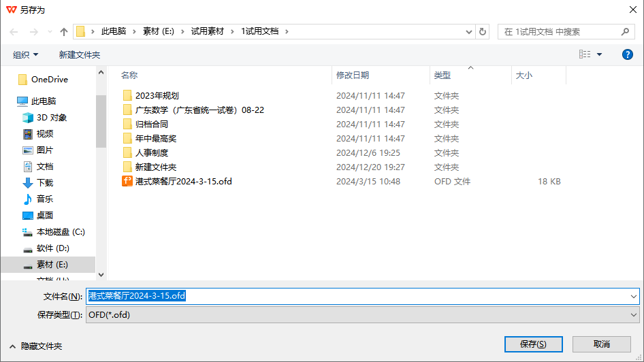Open the 组织 dropdown menu
The width and height of the screenshot is (644, 362).
point(25,54)
